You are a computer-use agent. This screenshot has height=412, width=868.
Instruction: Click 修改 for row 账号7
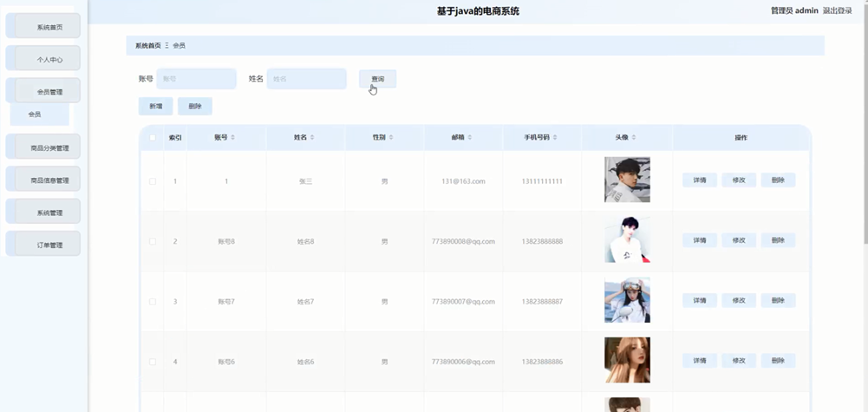pos(739,301)
